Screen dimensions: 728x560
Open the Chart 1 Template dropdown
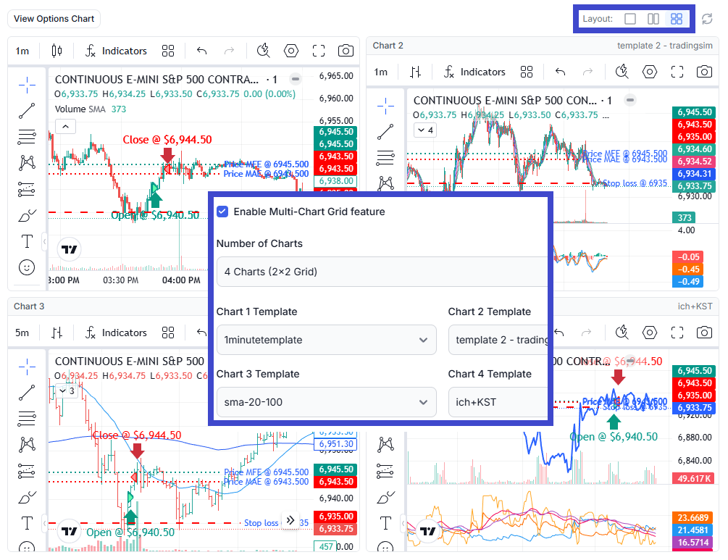pos(326,340)
